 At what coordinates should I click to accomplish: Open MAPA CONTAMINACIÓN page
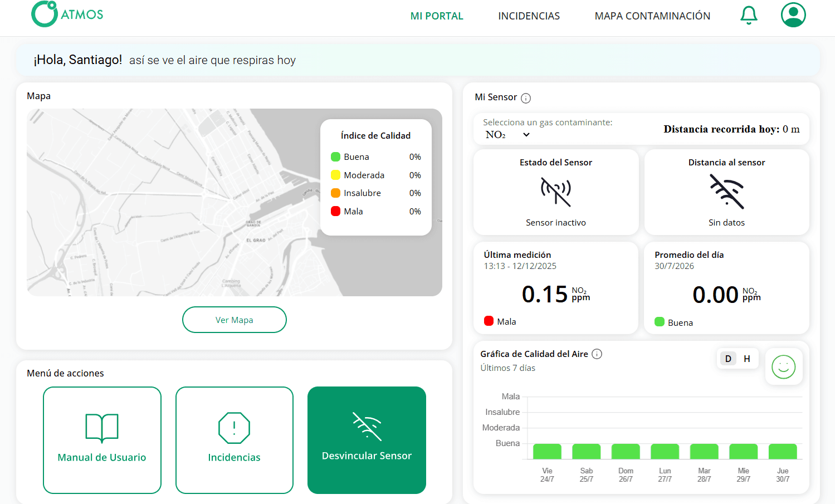point(652,16)
